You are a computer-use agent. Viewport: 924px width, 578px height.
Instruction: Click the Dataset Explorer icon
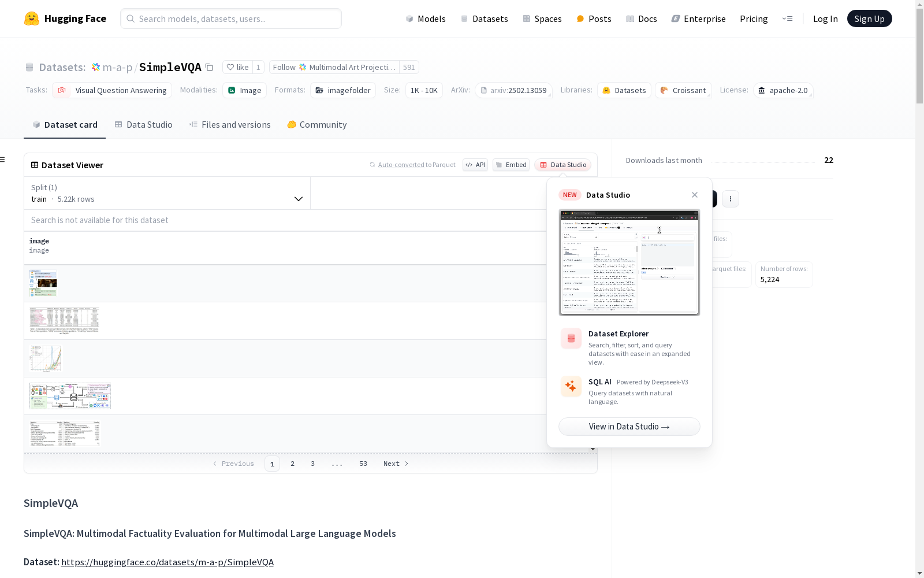coord(571,339)
